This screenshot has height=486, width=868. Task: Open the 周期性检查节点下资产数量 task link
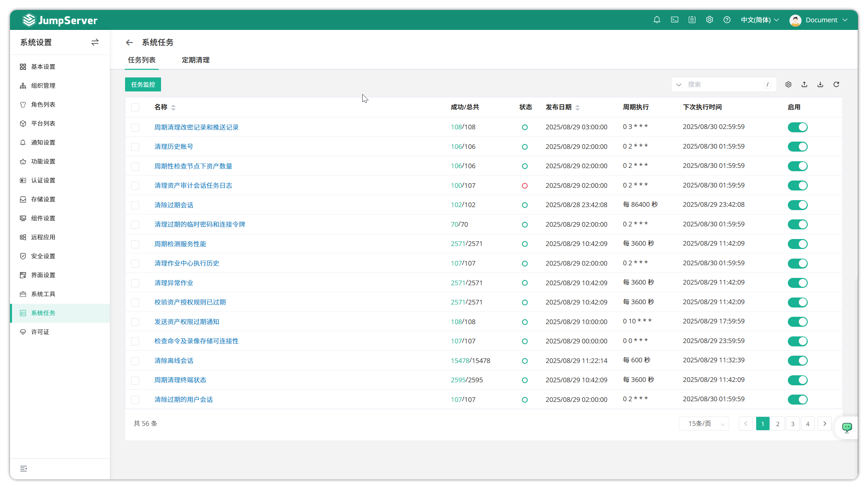coord(193,166)
